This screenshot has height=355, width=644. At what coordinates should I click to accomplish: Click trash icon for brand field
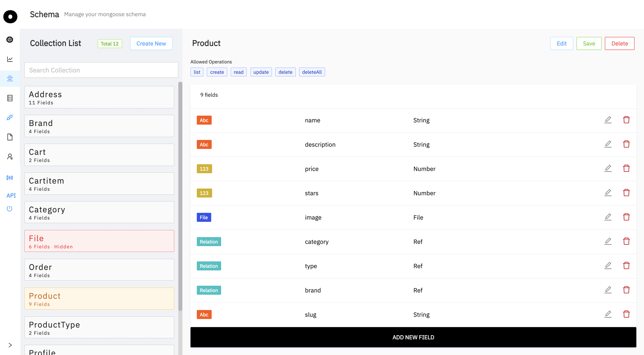(626, 290)
